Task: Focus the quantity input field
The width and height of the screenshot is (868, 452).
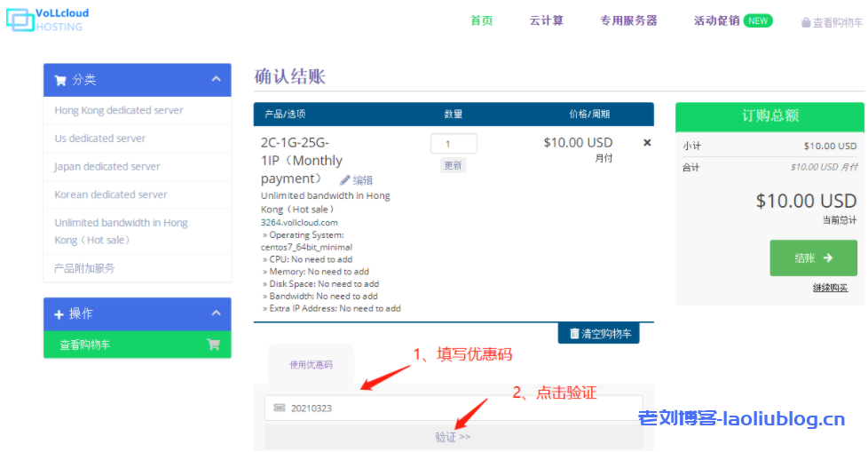Action: click(454, 144)
